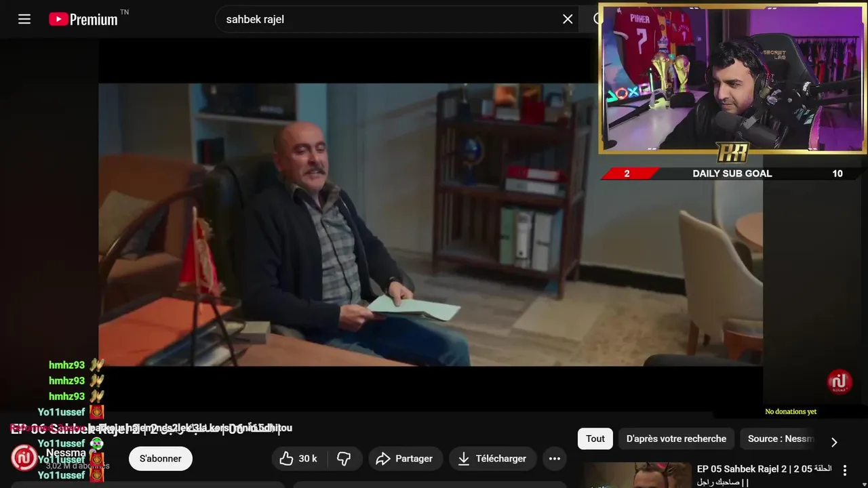Open suggested video EP 05 Sahbek Rajel 2

click(x=764, y=475)
